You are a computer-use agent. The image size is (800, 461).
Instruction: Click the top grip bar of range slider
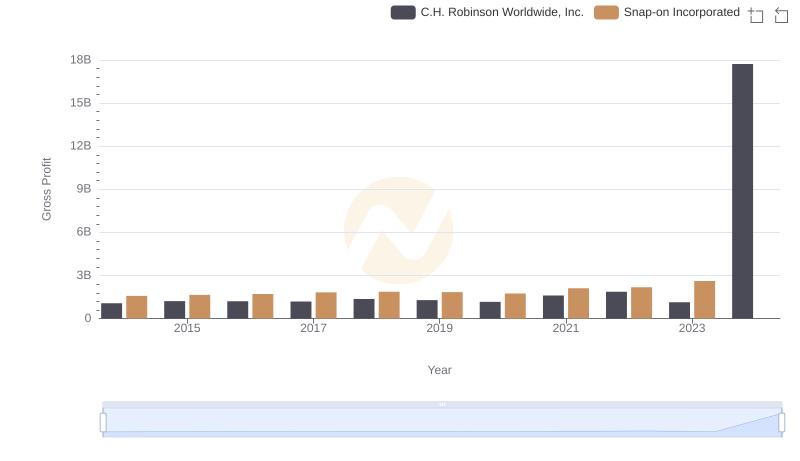click(x=442, y=404)
